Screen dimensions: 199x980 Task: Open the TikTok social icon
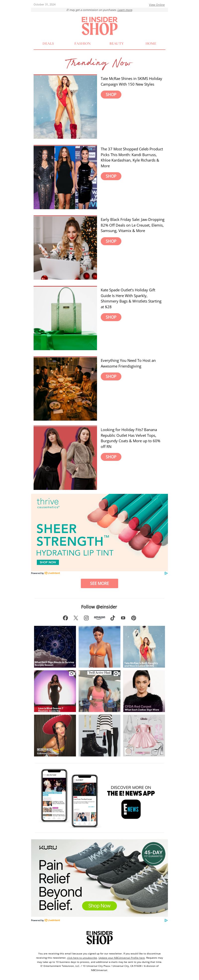click(x=112, y=618)
